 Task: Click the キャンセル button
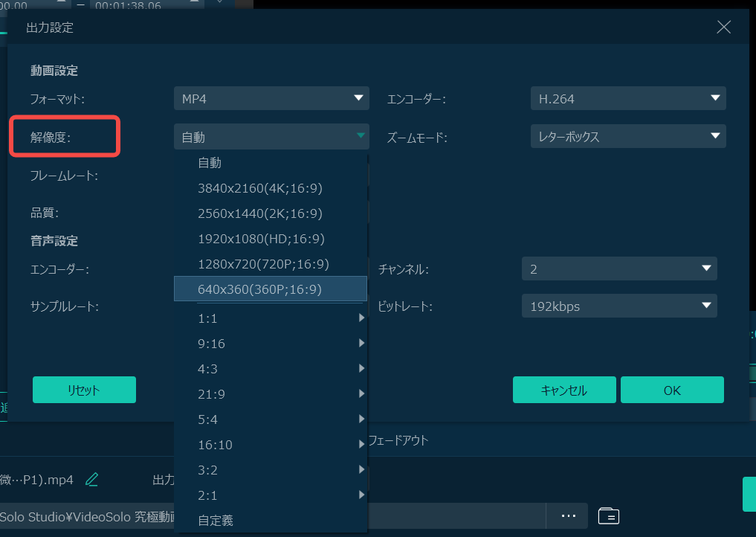click(x=564, y=390)
